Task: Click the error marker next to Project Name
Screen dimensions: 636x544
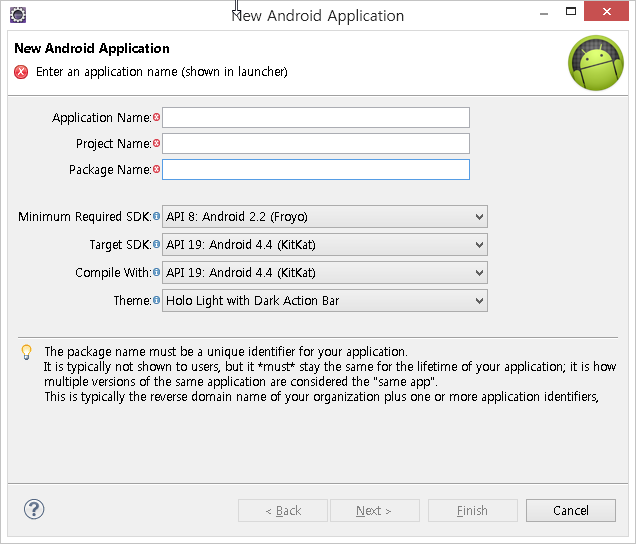Action: (x=157, y=143)
